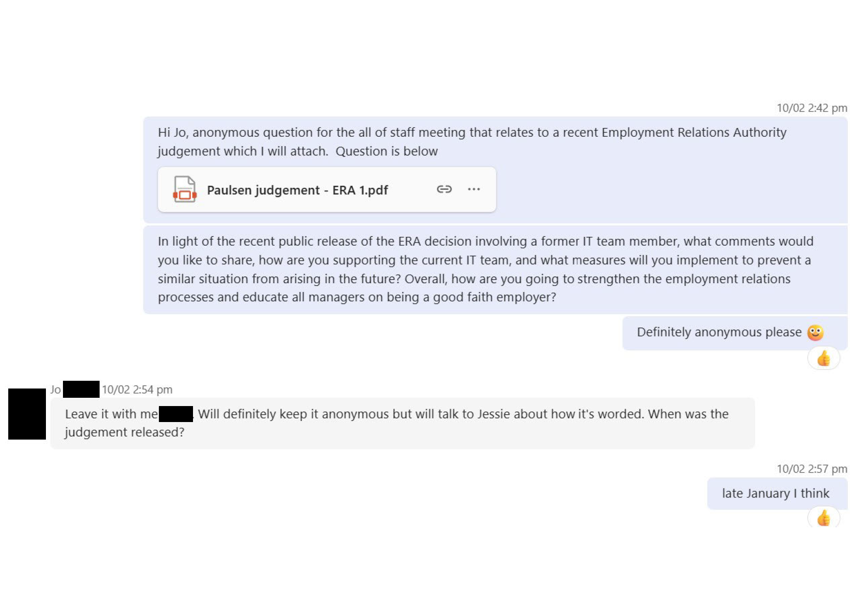Select the 10/02 2:57 pm timestamp
The height and width of the screenshot is (615, 868).
click(812, 468)
